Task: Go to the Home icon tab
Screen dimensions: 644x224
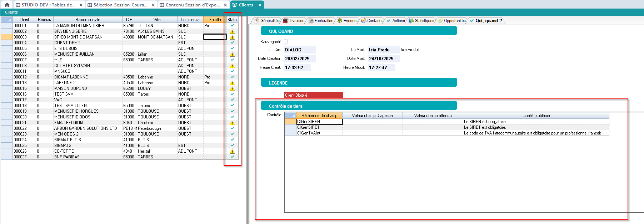Action: pos(7,5)
